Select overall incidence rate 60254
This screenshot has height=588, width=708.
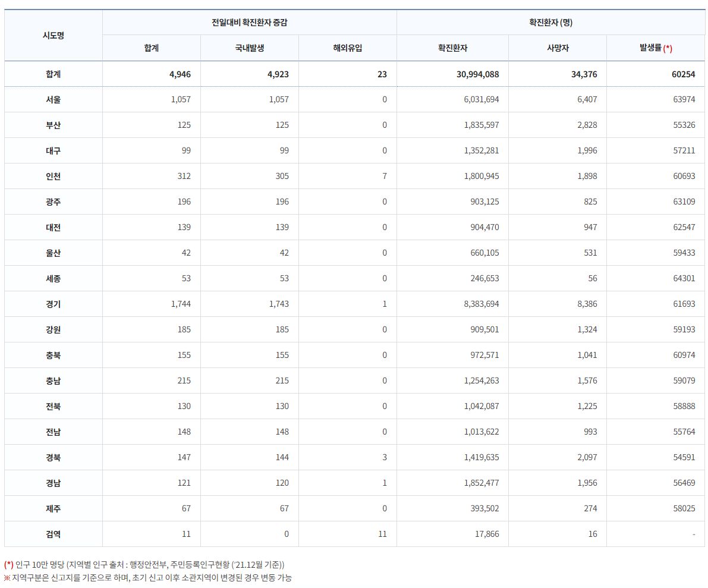[x=683, y=74]
